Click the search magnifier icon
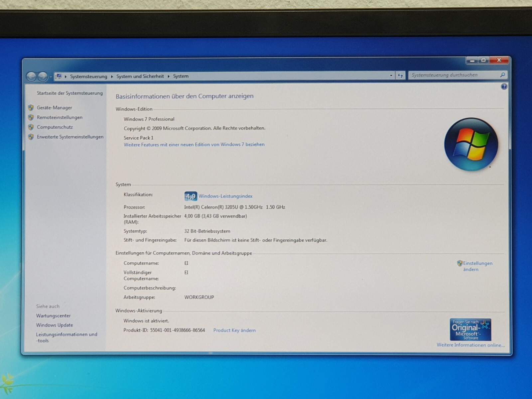The width and height of the screenshot is (532, 399). pos(502,75)
